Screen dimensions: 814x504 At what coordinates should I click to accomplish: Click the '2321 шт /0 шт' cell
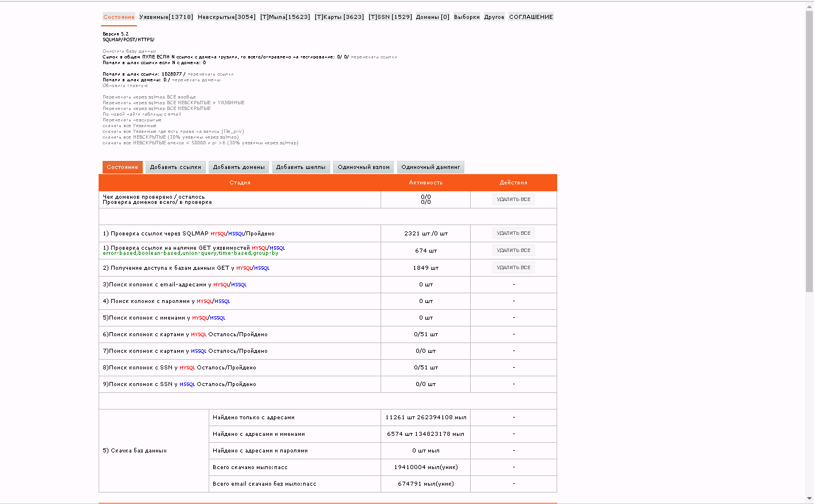[426, 234]
